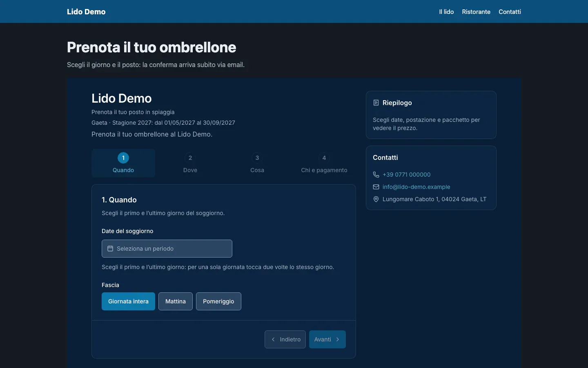Click the phone icon in Contatti

click(x=376, y=175)
